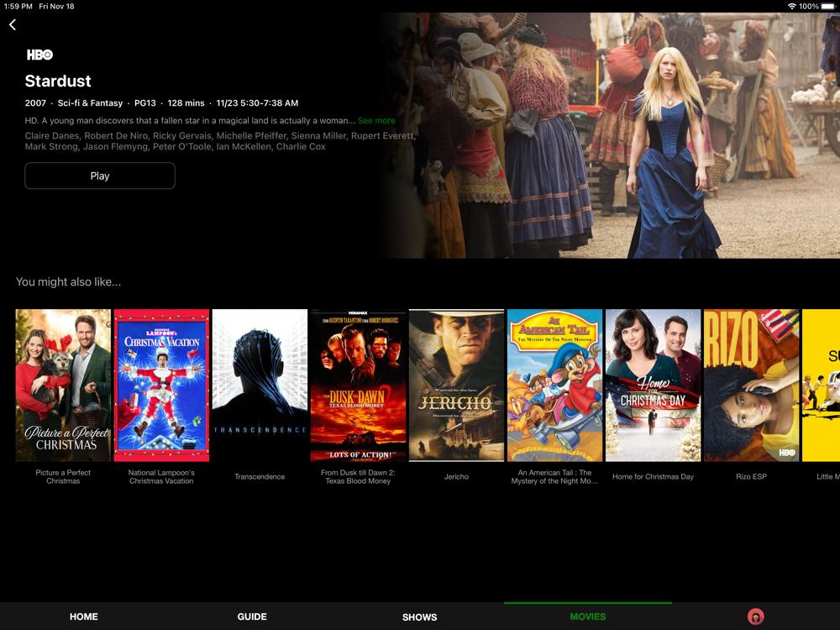The image size is (840, 630).
Task: Select the 'Home for Christmas Day' title text
Action: pyautogui.click(x=653, y=476)
